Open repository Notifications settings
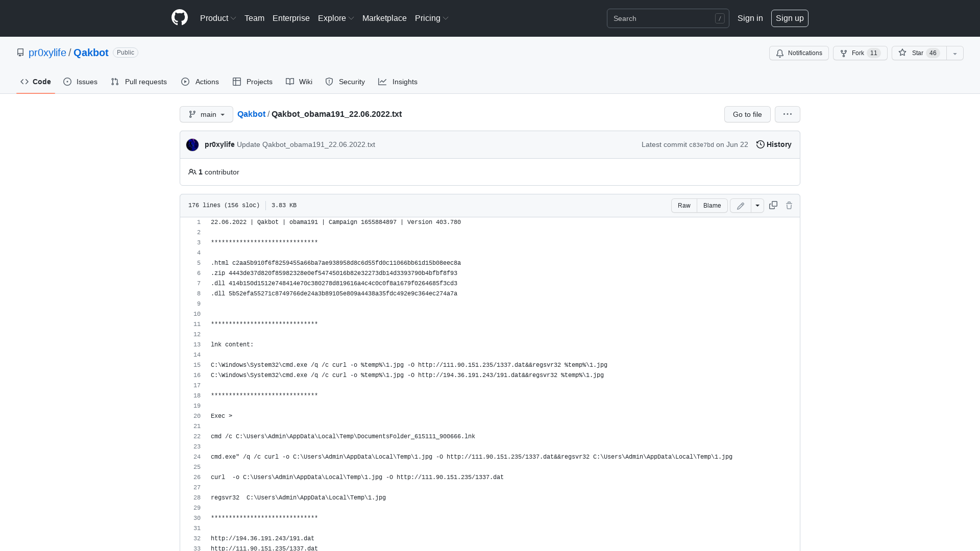This screenshot has height=551, width=980. point(799,53)
